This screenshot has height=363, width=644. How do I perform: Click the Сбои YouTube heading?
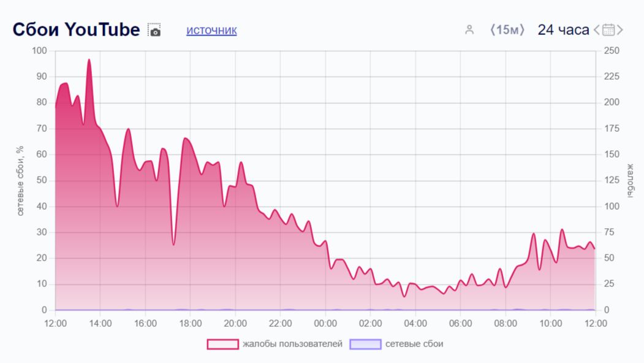[x=77, y=29]
